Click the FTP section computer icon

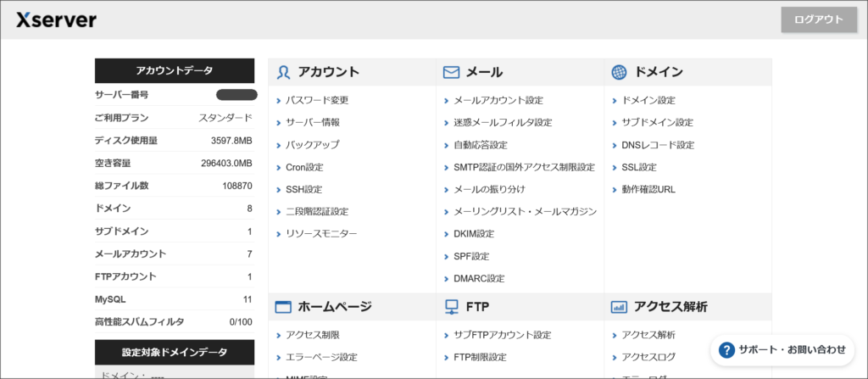click(x=452, y=307)
